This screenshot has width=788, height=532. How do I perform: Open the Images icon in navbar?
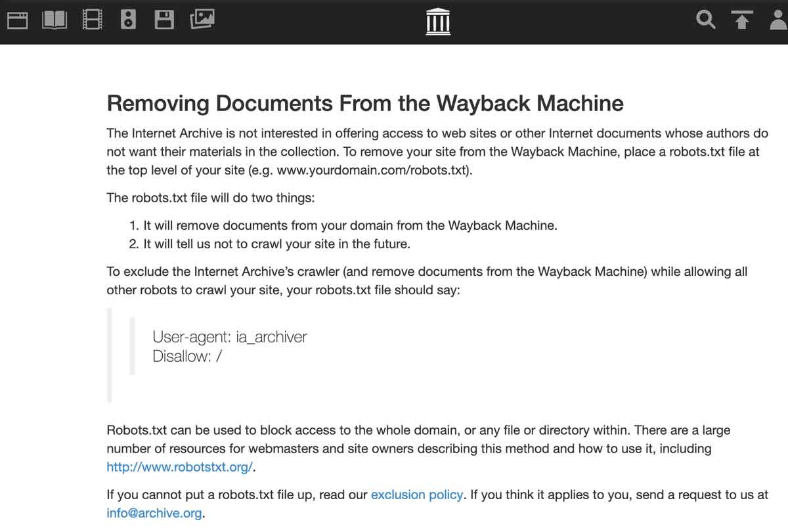(202, 20)
